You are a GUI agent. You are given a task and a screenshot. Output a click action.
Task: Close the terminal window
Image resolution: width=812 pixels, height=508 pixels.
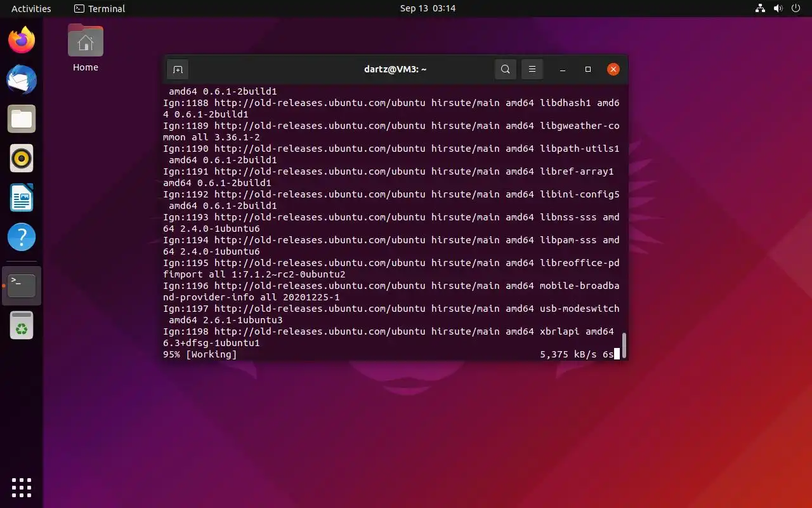pos(613,69)
